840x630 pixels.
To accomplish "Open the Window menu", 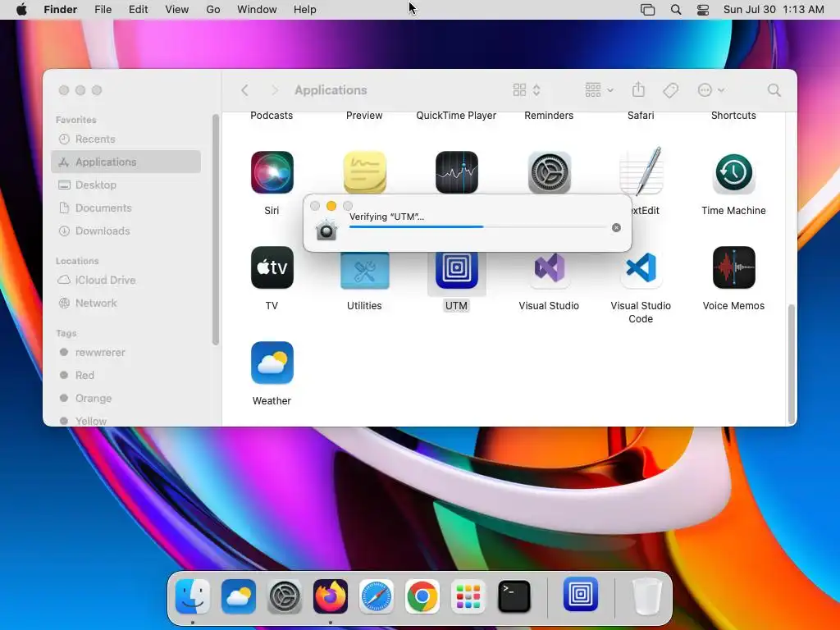I will pos(257,10).
